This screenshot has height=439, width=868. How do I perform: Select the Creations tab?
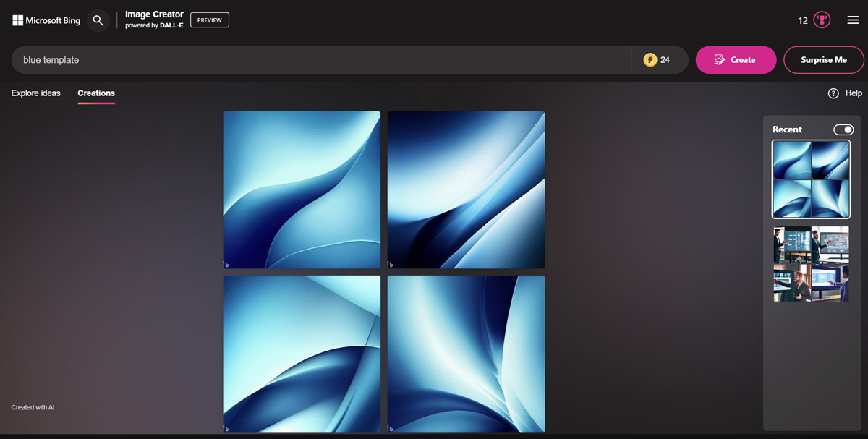click(96, 93)
